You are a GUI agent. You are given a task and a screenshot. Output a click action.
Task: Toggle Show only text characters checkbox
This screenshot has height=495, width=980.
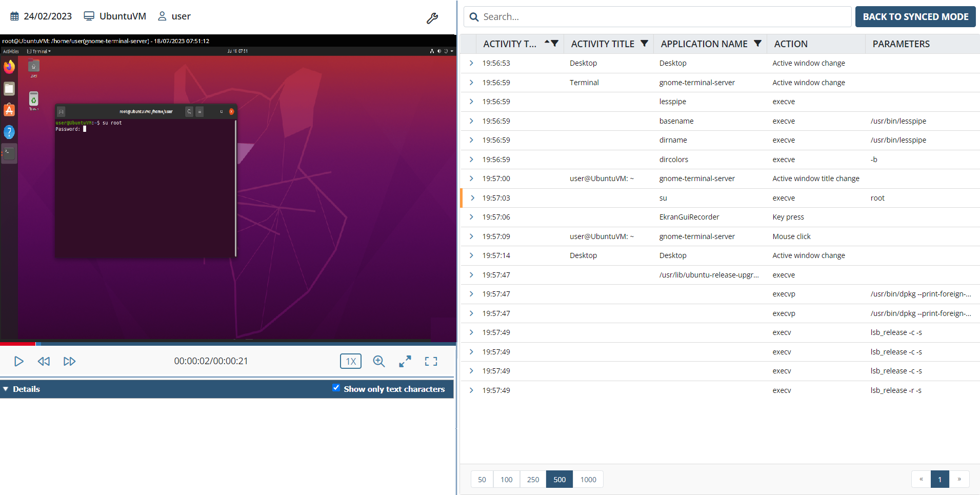pyautogui.click(x=336, y=388)
